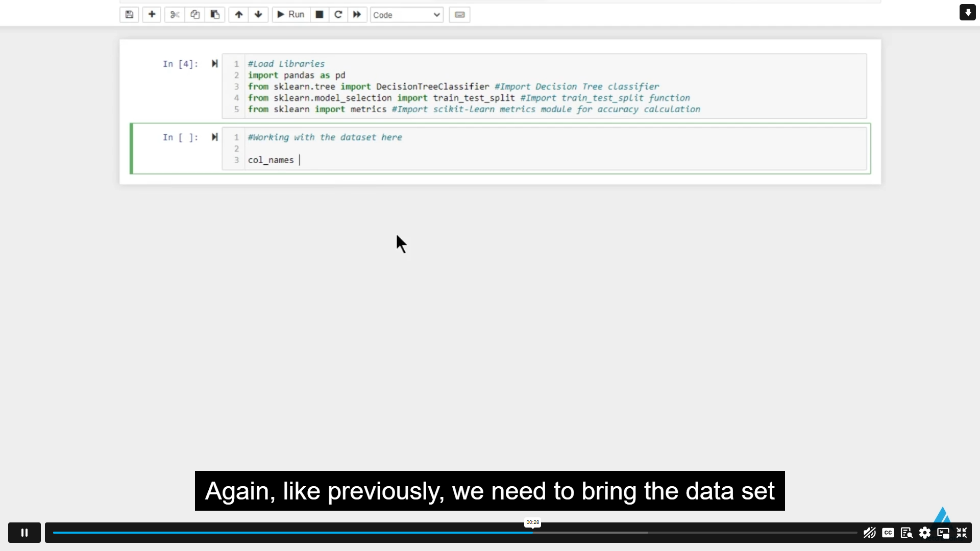Click inside the col_names code cell
The width and height of the screenshot is (980, 551).
(357, 160)
